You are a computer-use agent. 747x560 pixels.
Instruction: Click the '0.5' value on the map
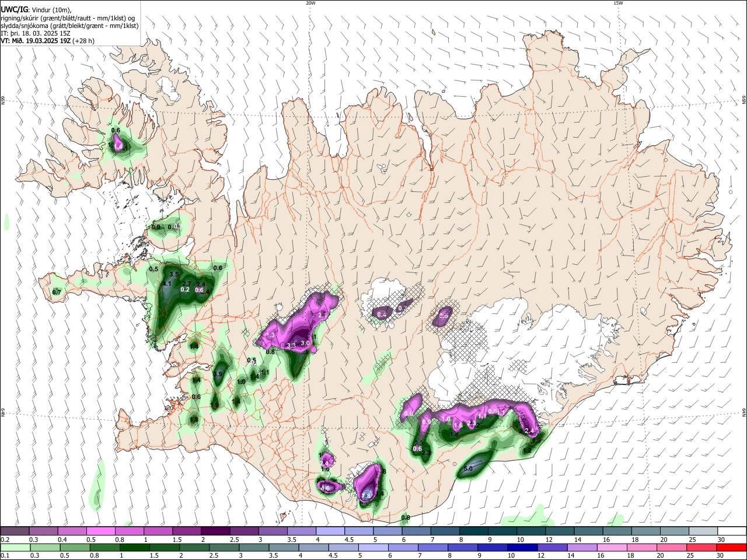point(153,269)
